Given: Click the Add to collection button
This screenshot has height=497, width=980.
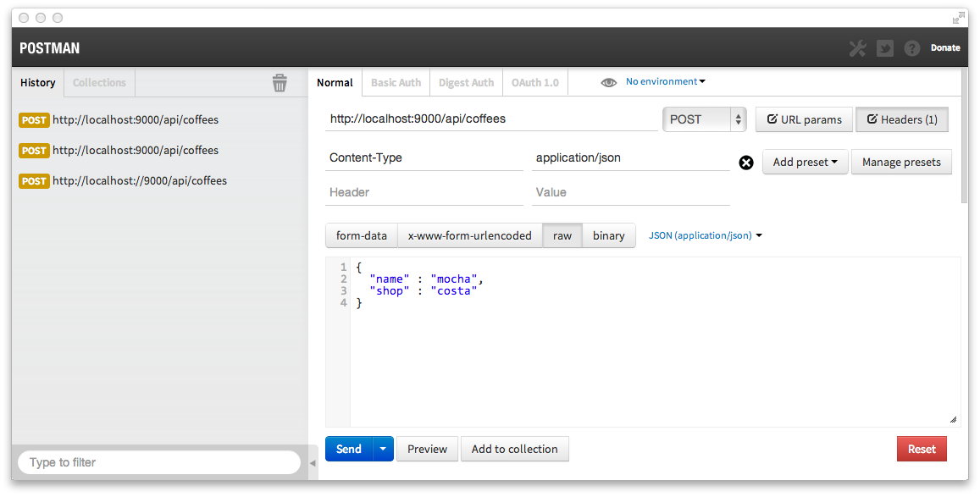Looking at the screenshot, I should click(514, 449).
